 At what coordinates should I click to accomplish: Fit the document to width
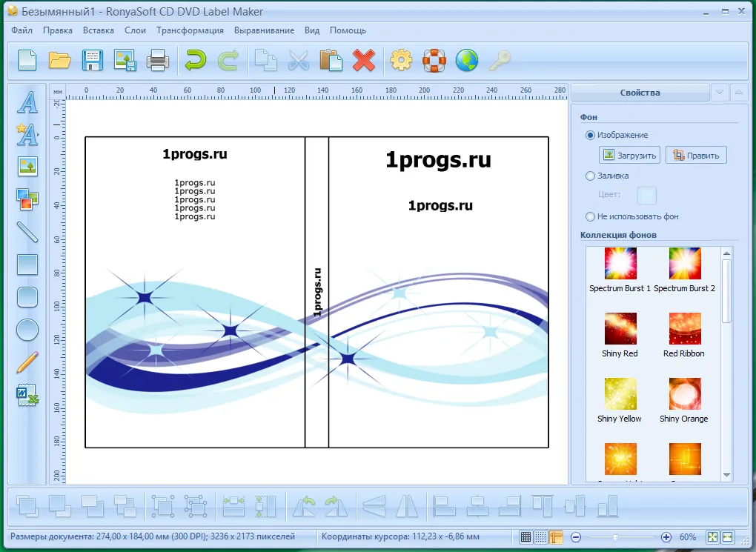pos(728,537)
